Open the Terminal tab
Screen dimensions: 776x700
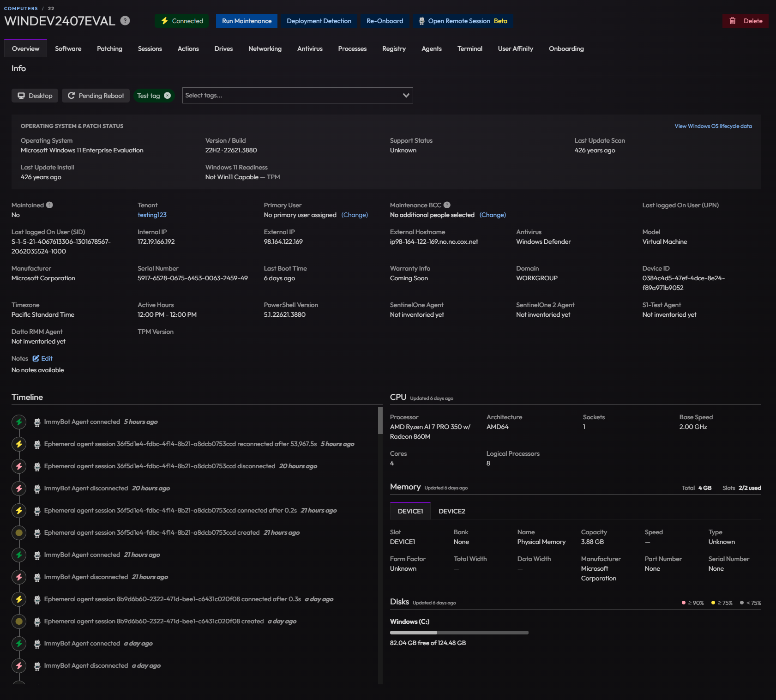469,48
